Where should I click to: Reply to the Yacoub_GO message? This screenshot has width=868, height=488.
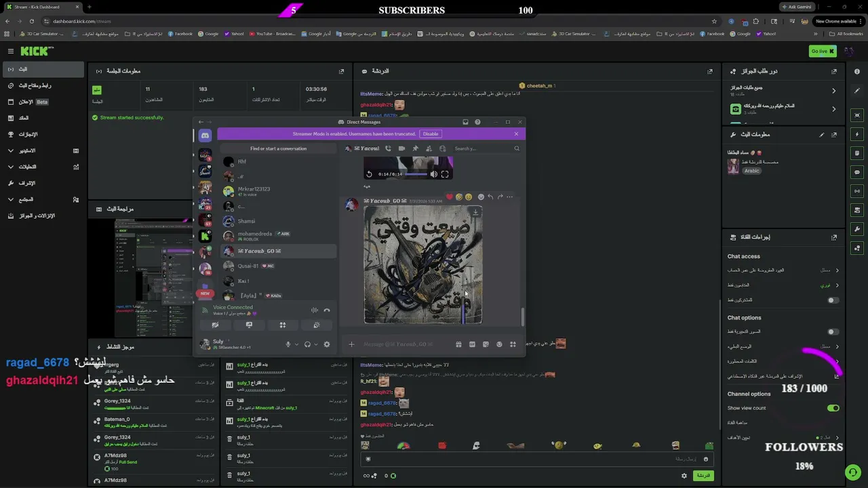(490, 197)
